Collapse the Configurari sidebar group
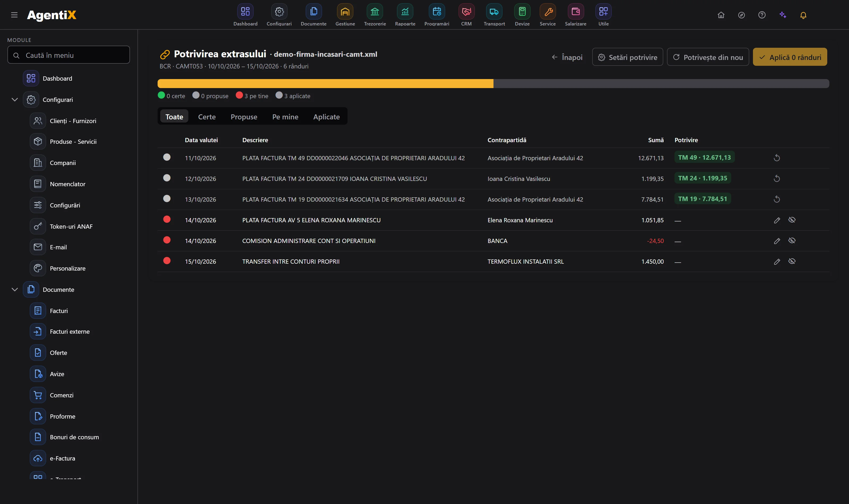849x504 pixels. pyautogui.click(x=15, y=99)
